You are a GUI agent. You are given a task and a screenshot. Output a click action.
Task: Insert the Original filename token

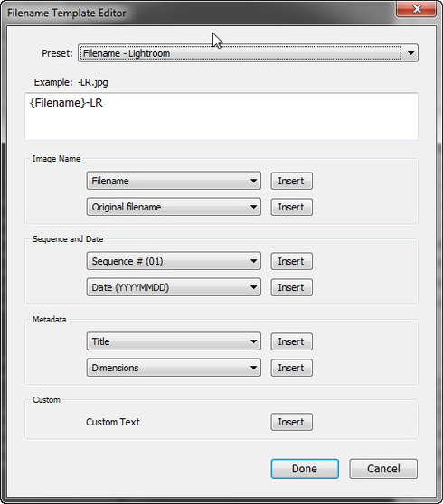291,207
